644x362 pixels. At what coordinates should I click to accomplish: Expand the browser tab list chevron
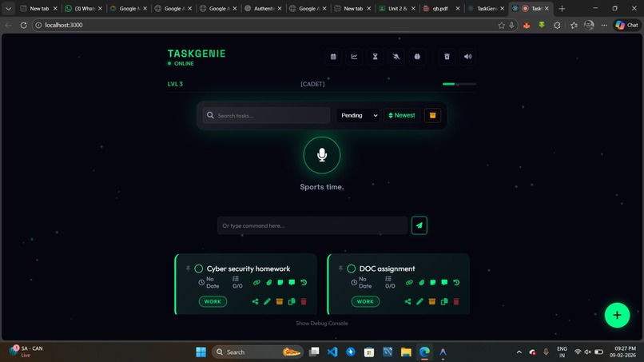[x=8, y=8]
